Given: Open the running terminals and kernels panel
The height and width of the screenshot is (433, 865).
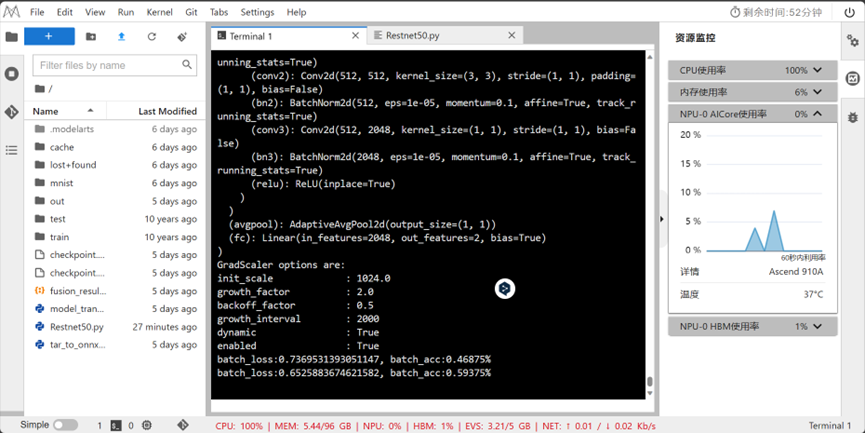Looking at the screenshot, I should pos(12,74).
